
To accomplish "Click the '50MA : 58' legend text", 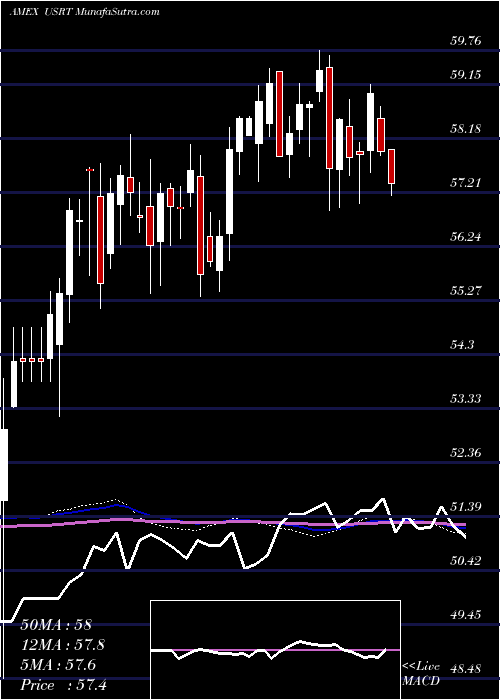I will click(56, 625).
